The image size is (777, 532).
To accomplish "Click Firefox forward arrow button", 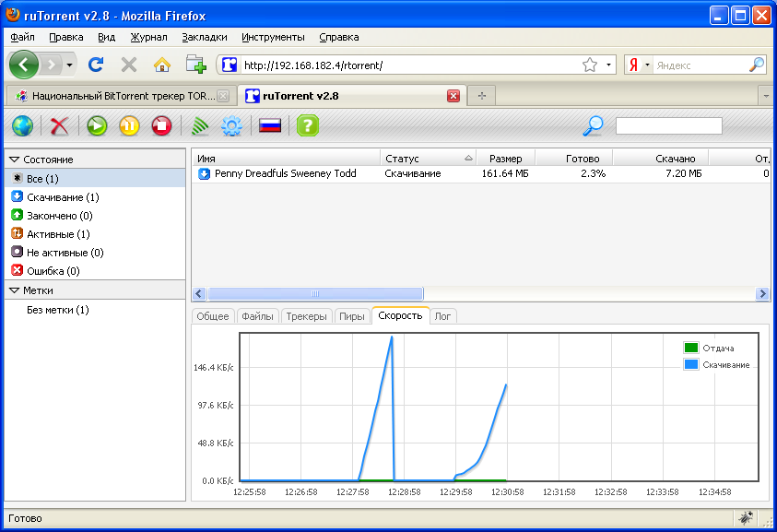I will point(51,65).
